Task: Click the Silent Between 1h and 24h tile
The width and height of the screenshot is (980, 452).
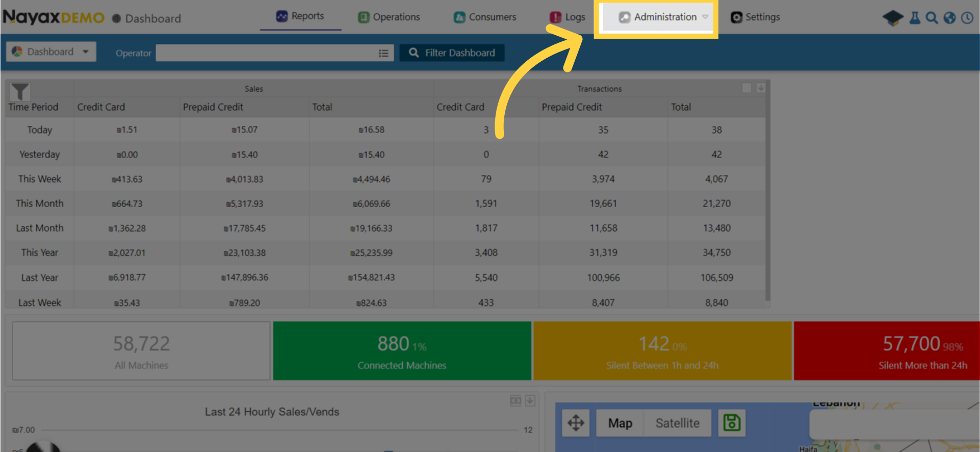Action: coord(662,351)
